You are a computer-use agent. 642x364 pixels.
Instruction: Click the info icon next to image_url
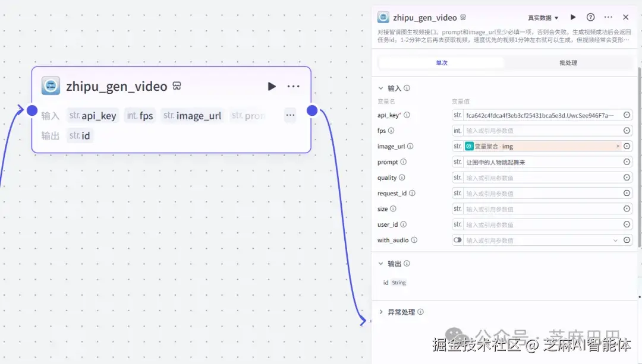click(410, 146)
